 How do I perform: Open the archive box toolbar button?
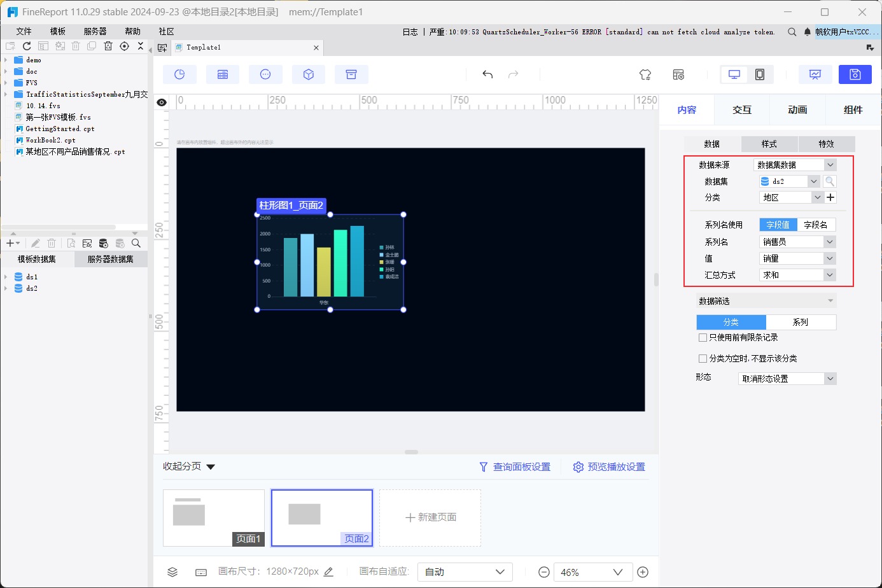tap(351, 74)
